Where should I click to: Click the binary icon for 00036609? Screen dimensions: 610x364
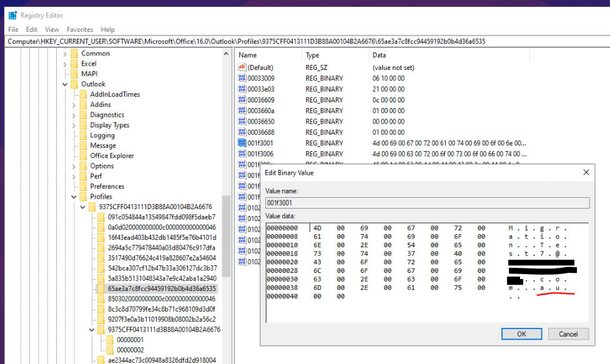pyautogui.click(x=242, y=100)
